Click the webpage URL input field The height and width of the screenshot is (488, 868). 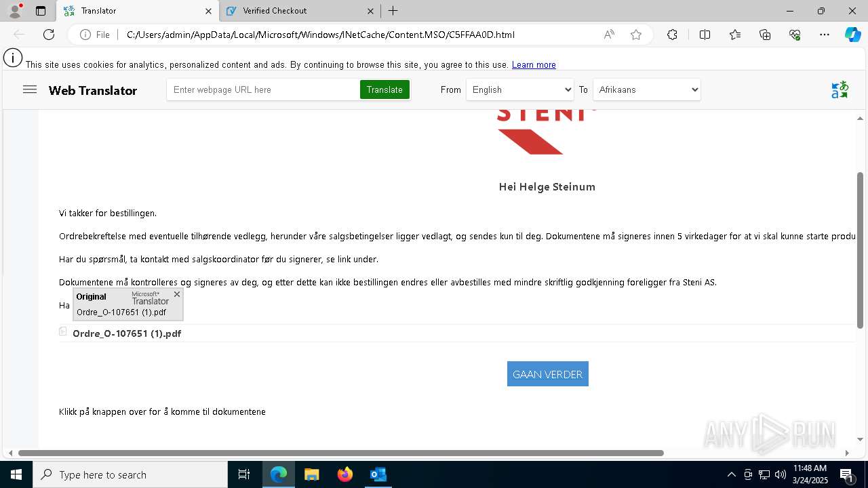pyautogui.click(x=263, y=89)
